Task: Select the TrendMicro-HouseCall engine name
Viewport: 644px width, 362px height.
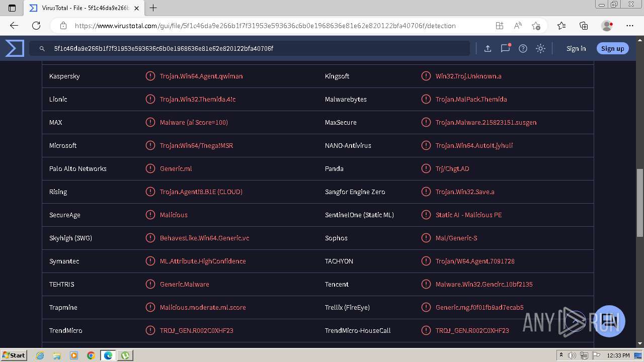Action: 358,330
